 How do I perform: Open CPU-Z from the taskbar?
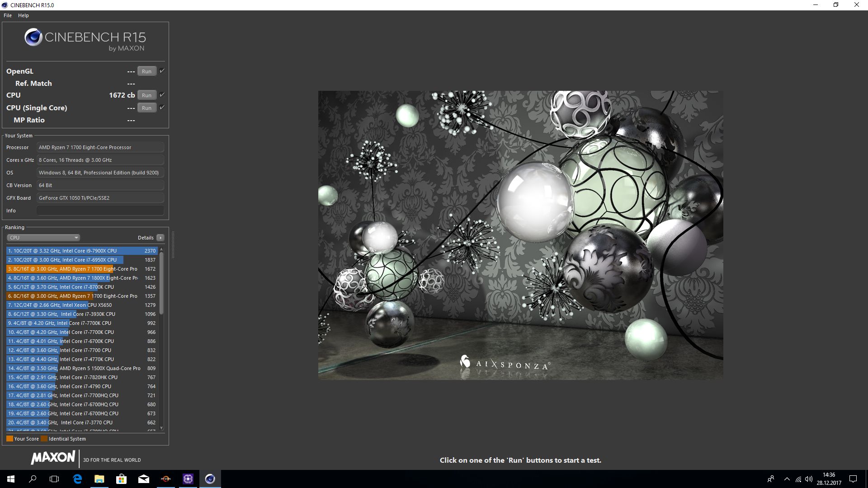188,479
